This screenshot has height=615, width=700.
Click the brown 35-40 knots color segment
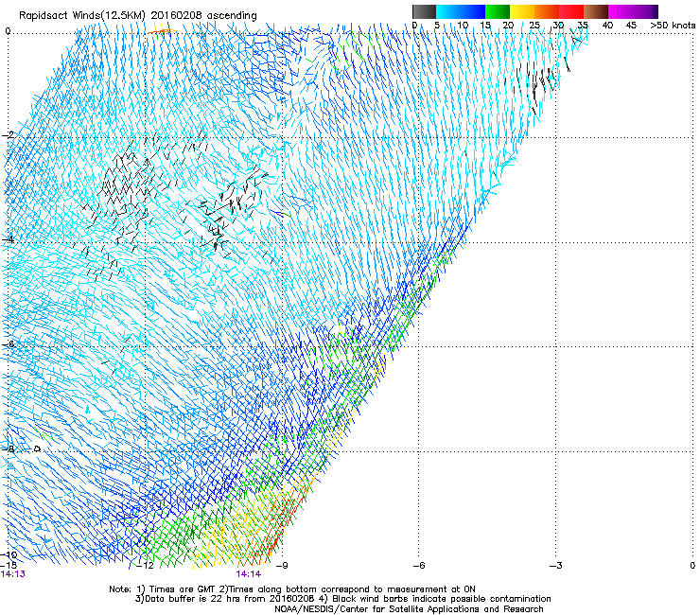596,11
